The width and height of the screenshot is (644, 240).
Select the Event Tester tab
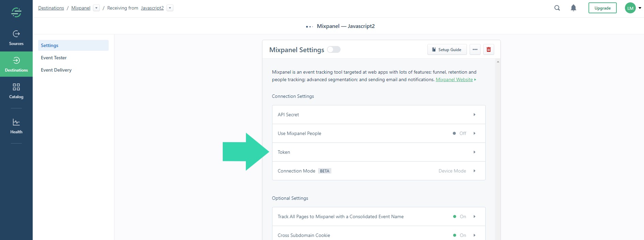point(54,58)
